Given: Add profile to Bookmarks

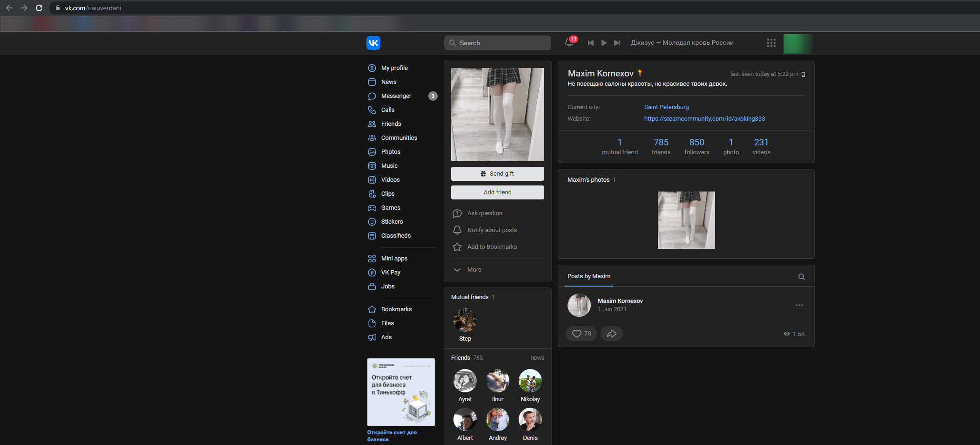Looking at the screenshot, I should click(x=492, y=247).
